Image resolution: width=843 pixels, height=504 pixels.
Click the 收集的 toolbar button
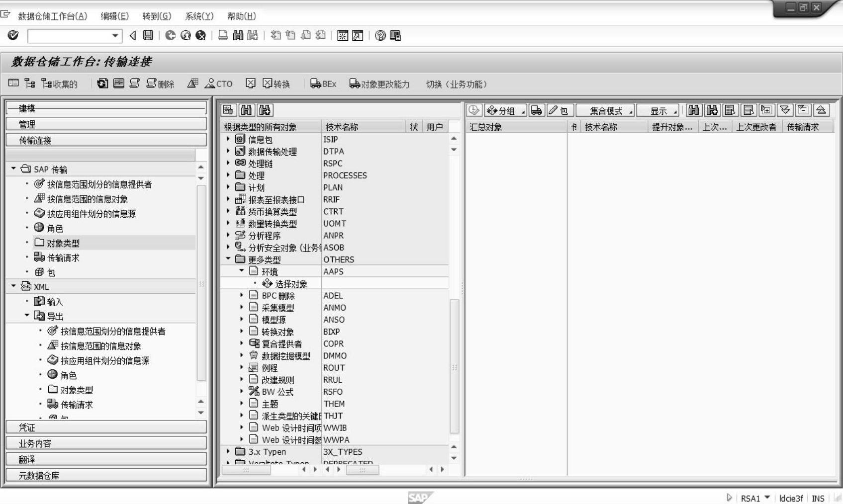(60, 84)
